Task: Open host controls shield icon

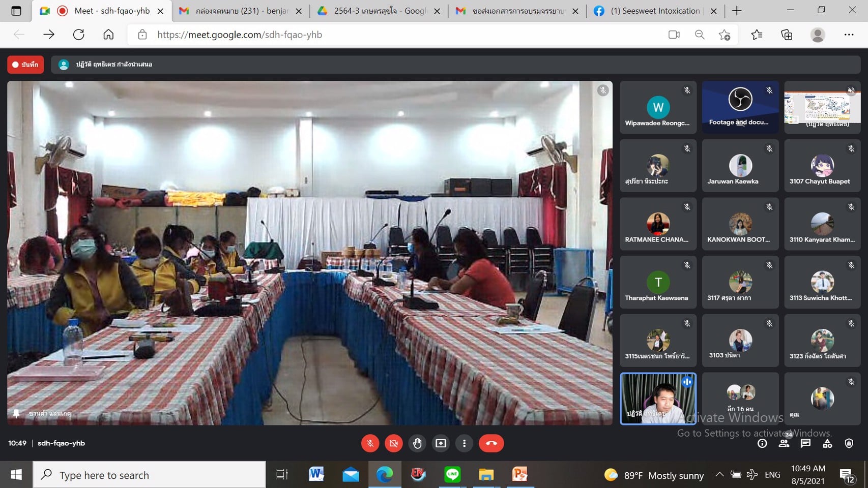Action: tap(849, 443)
